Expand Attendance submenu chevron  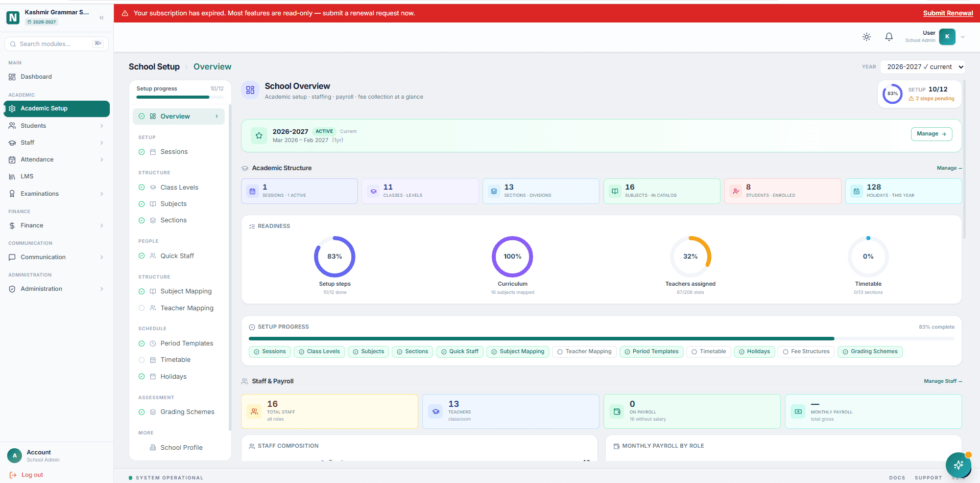coord(102,159)
